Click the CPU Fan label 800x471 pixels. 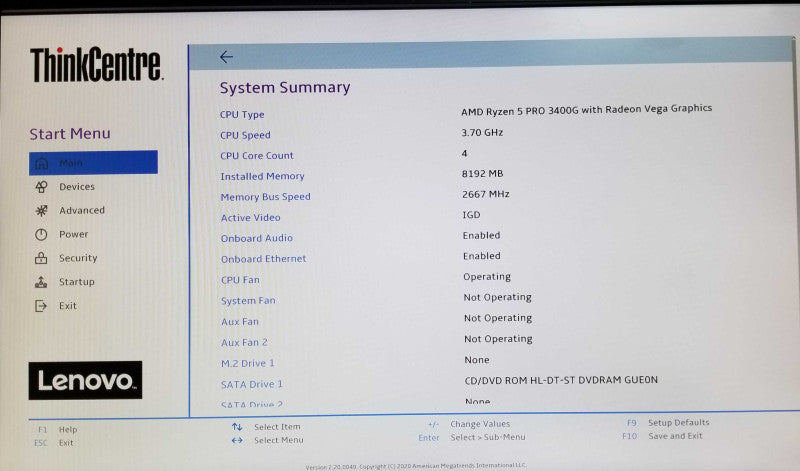click(x=240, y=280)
